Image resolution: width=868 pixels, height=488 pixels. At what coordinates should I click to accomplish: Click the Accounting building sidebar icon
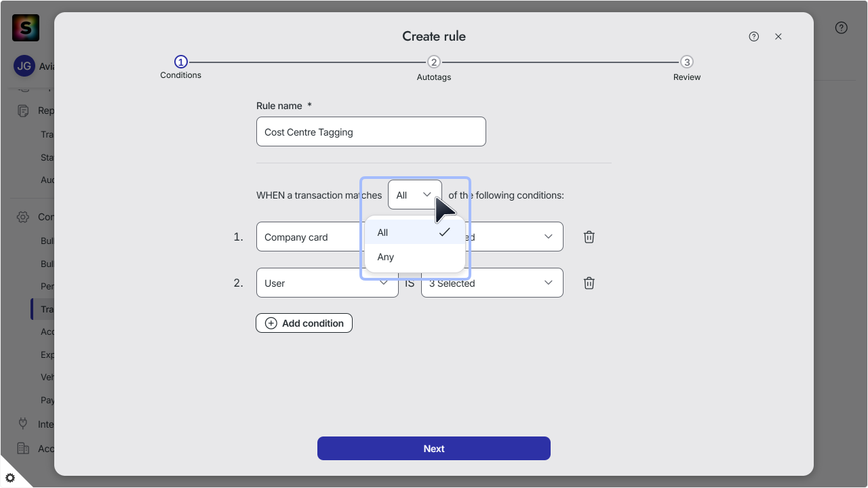coord(23,448)
